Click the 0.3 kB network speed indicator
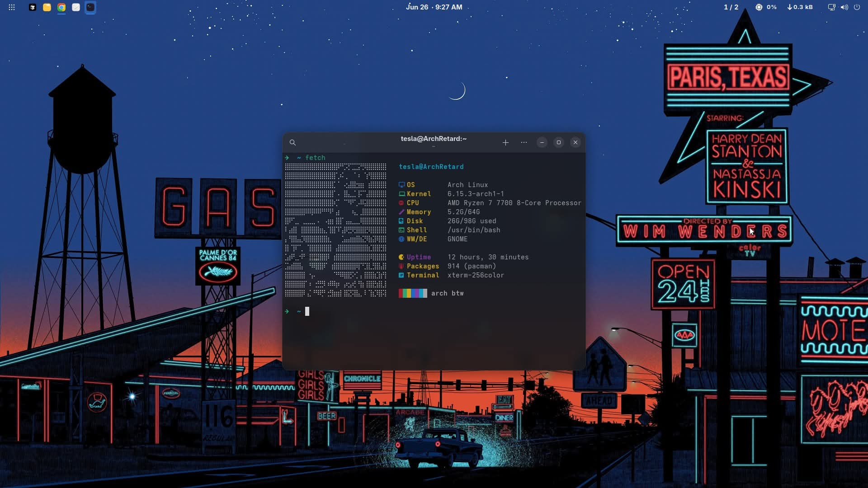The image size is (868, 488). (x=800, y=7)
